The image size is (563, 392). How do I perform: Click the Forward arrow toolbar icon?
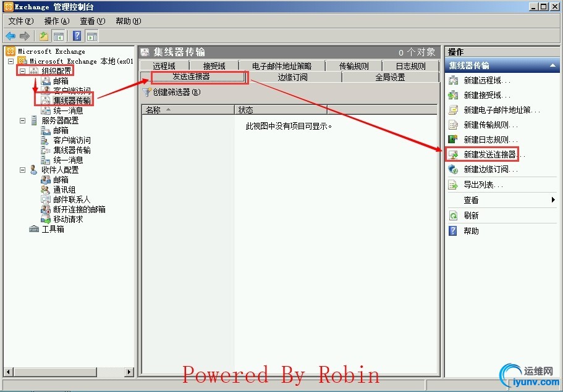coord(25,36)
